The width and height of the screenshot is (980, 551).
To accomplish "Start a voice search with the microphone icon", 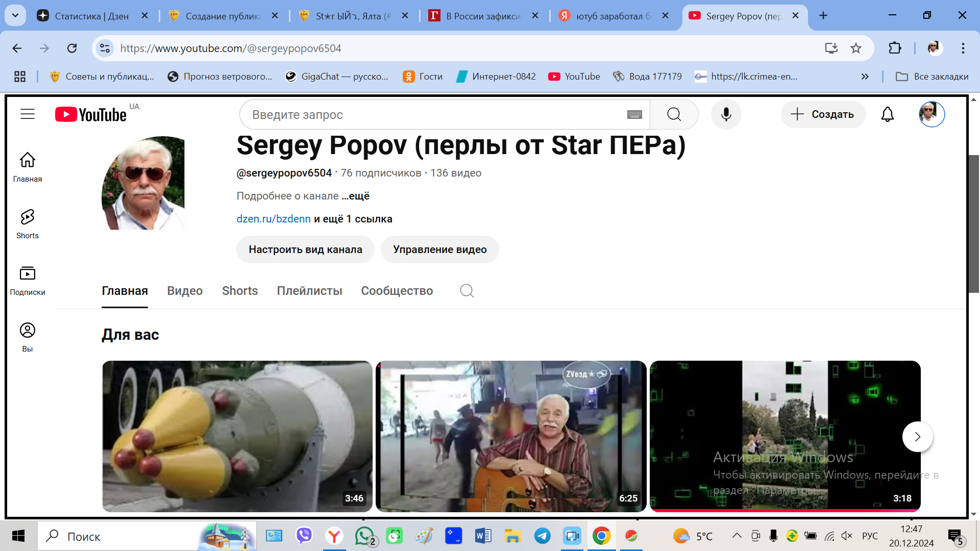I will (x=726, y=114).
